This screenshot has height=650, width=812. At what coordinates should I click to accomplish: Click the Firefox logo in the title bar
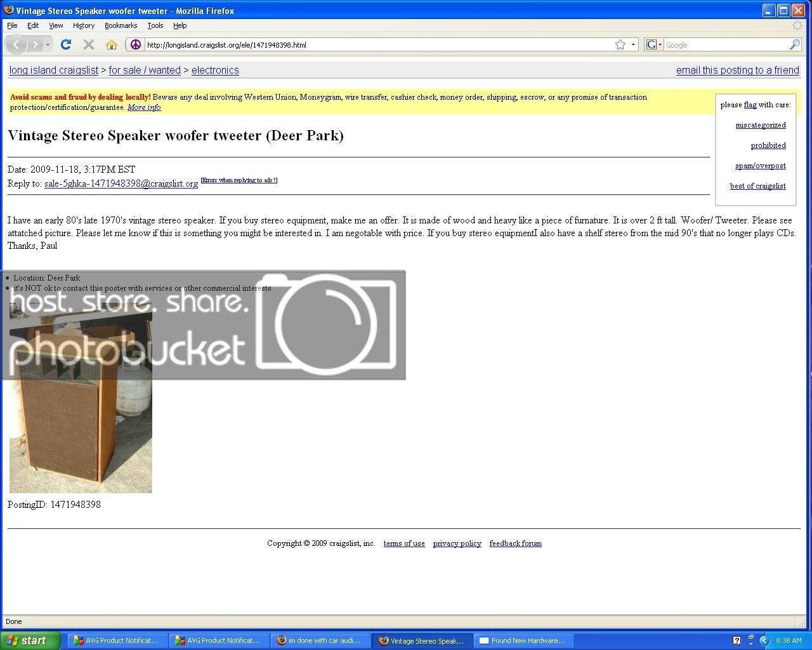coord(9,10)
